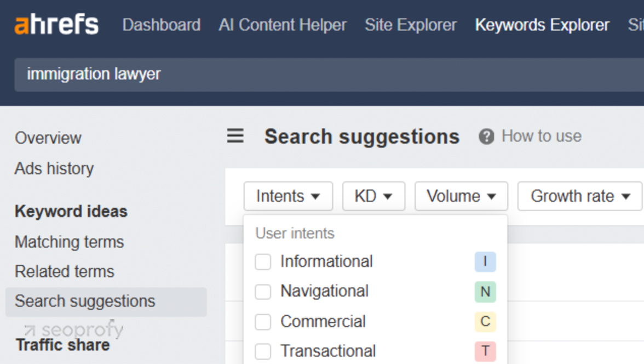The width and height of the screenshot is (644, 364).
Task: Collapse the Intents filter dropdown
Action: click(288, 196)
